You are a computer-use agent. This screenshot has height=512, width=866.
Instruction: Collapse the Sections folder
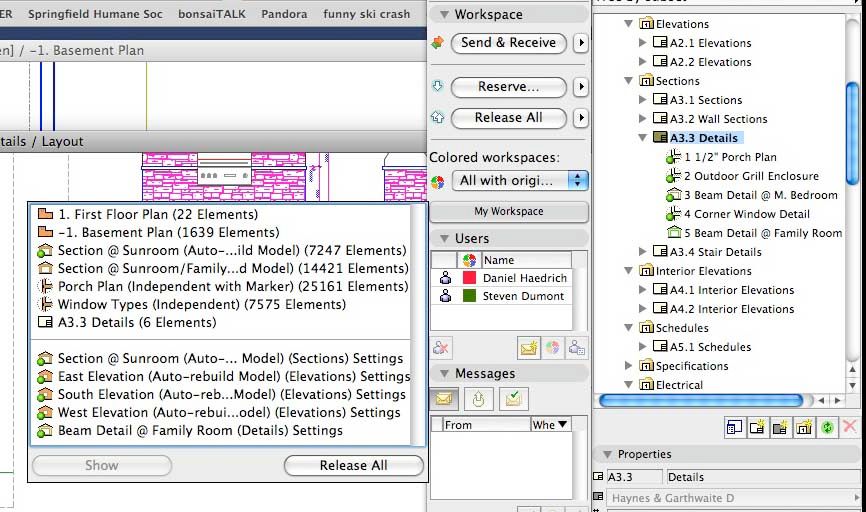point(628,81)
